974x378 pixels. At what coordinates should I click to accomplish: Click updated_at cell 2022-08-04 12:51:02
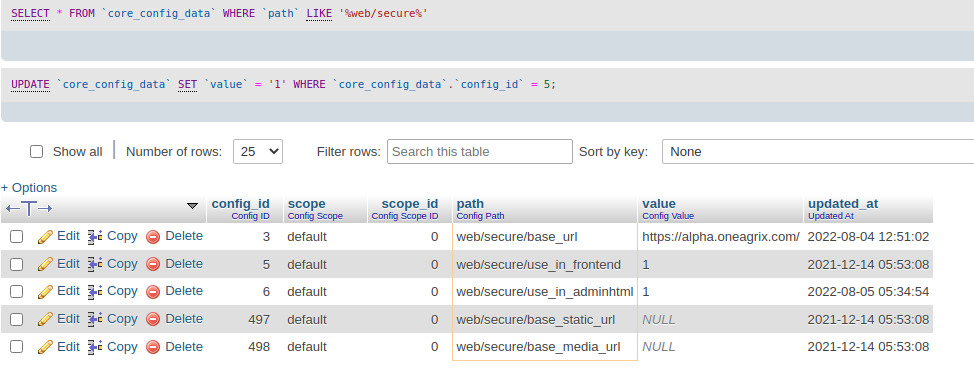[x=868, y=236]
